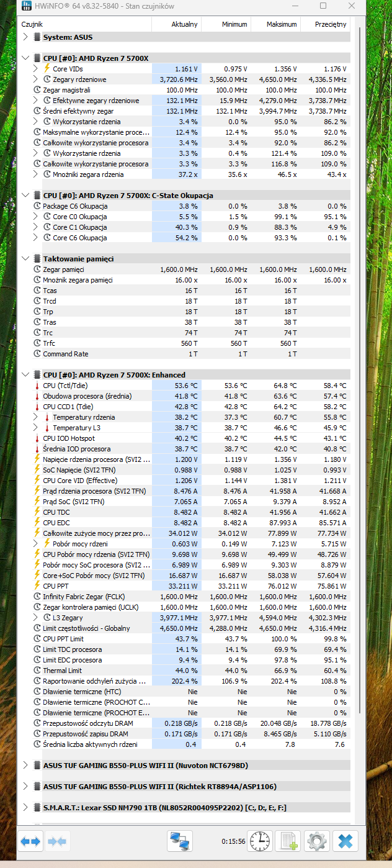Screen dimensions: 392x868
Task: Click lightning icon of CPU Core VID (Effective)
Action: point(38,481)
